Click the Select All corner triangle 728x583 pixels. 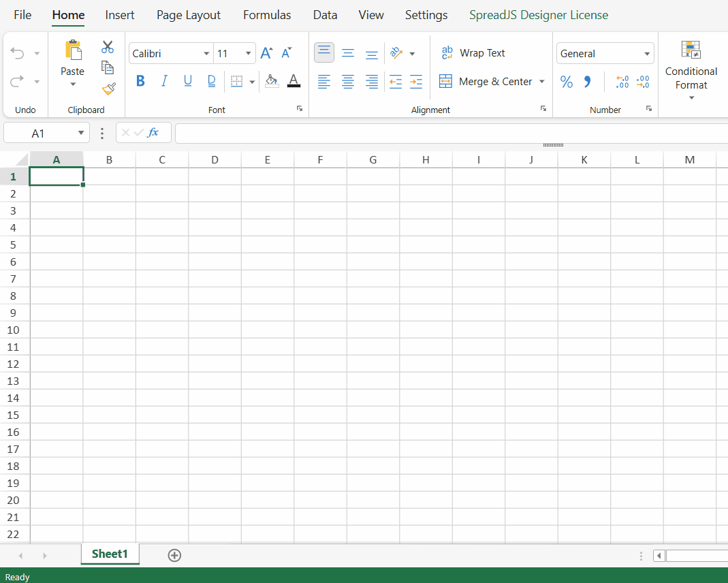pyautogui.click(x=22, y=159)
